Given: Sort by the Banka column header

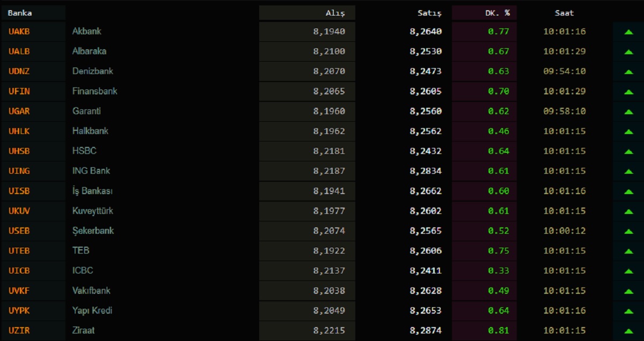Looking at the screenshot, I should pos(20,13).
